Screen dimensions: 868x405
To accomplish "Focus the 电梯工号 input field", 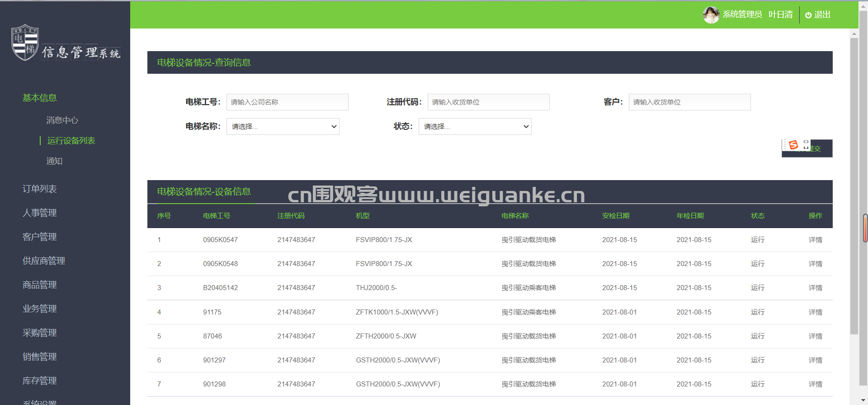I will coord(288,102).
